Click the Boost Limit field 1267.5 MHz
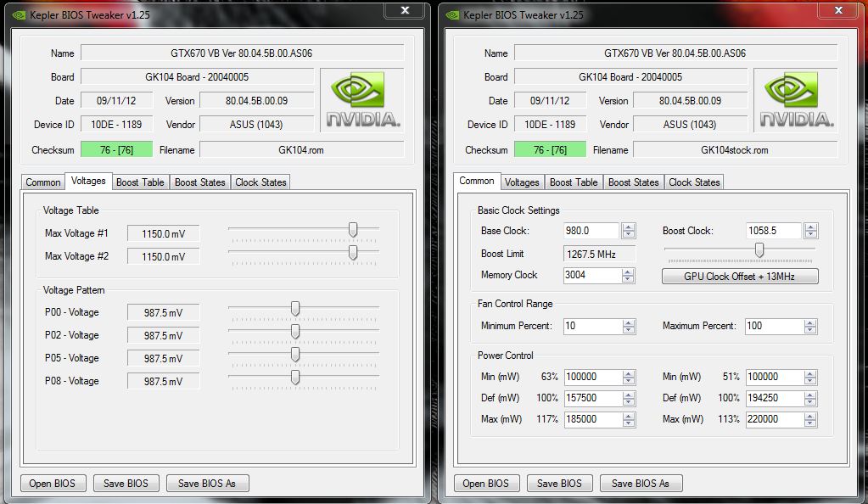This screenshot has width=868, height=504. point(599,255)
